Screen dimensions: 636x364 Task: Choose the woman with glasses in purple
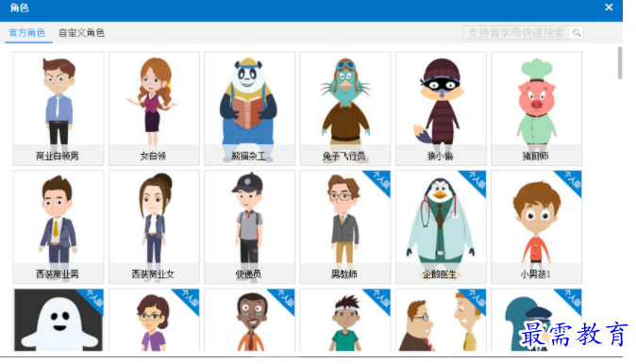[154, 320]
